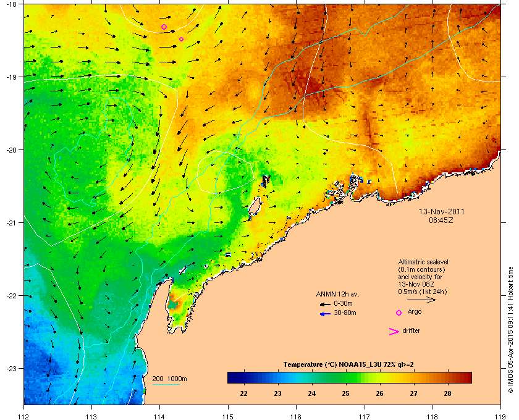Click the longitude axis label 118
Screen dimensions: 519x420
[432, 417]
